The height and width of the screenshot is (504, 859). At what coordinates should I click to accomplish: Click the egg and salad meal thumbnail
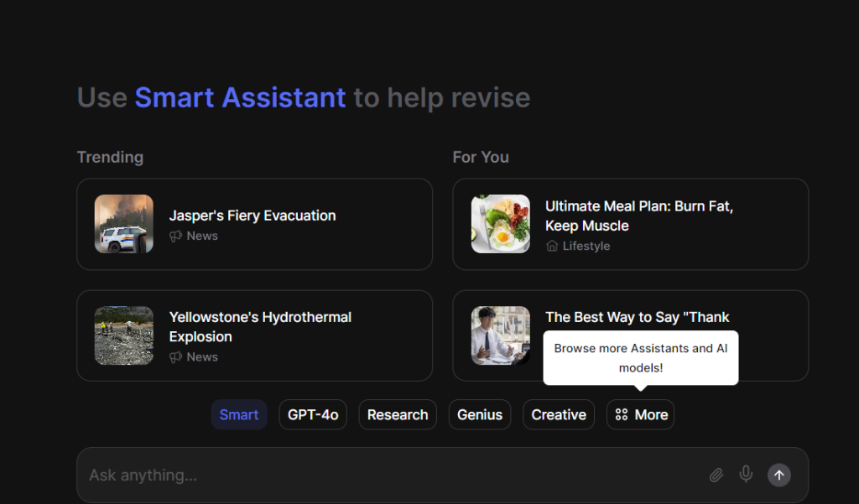coord(501,224)
